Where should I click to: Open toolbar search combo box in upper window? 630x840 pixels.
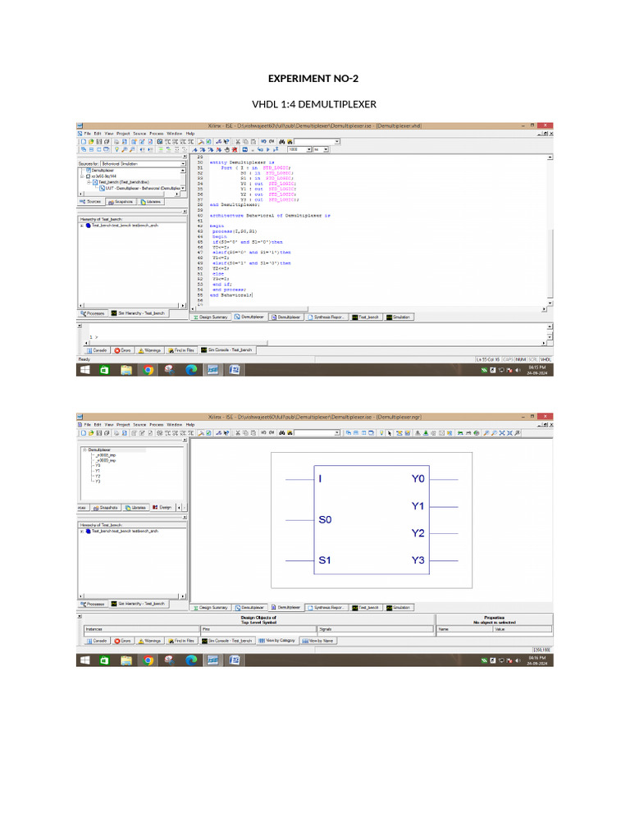[317, 142]
